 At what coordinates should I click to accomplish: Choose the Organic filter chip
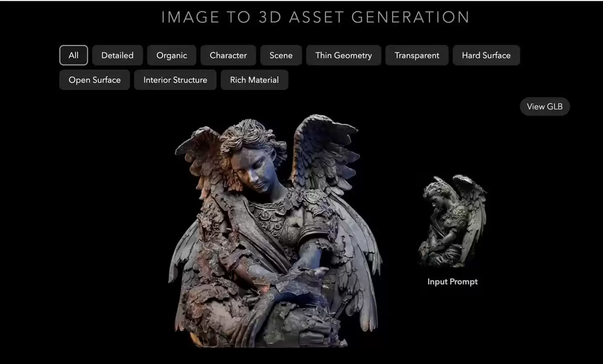[x=171, y=55]
